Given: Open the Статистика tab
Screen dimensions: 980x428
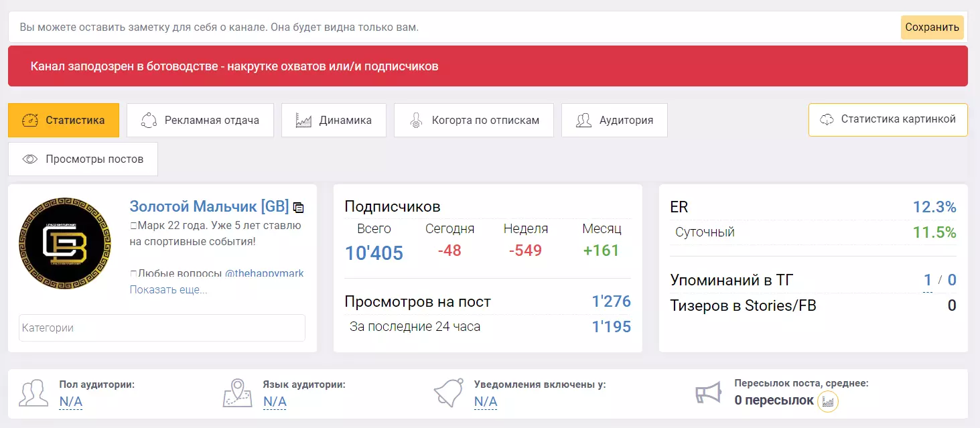Looking at the screenshot, I should point(64,121).
